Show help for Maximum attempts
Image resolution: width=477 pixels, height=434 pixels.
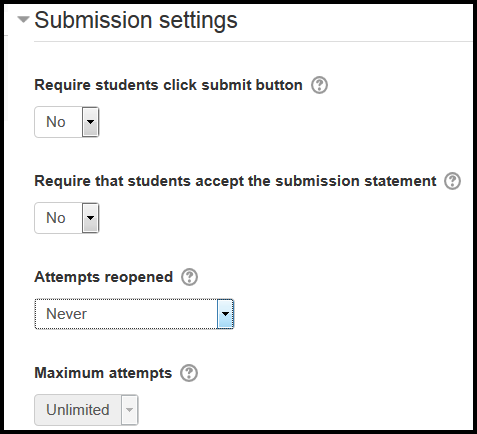point(189,373)
